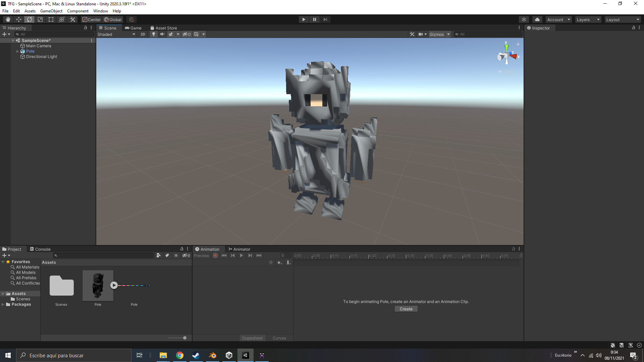
Task: Toggle scene lighting in the Scene view
Action: (153, 34)
